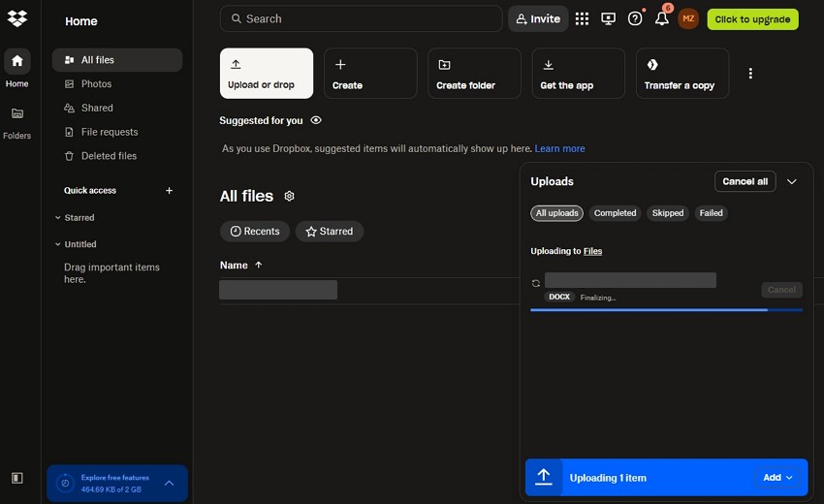This screenshot has height=504, width=824.
Task: Open the file row in All files list
Action: 278,290
